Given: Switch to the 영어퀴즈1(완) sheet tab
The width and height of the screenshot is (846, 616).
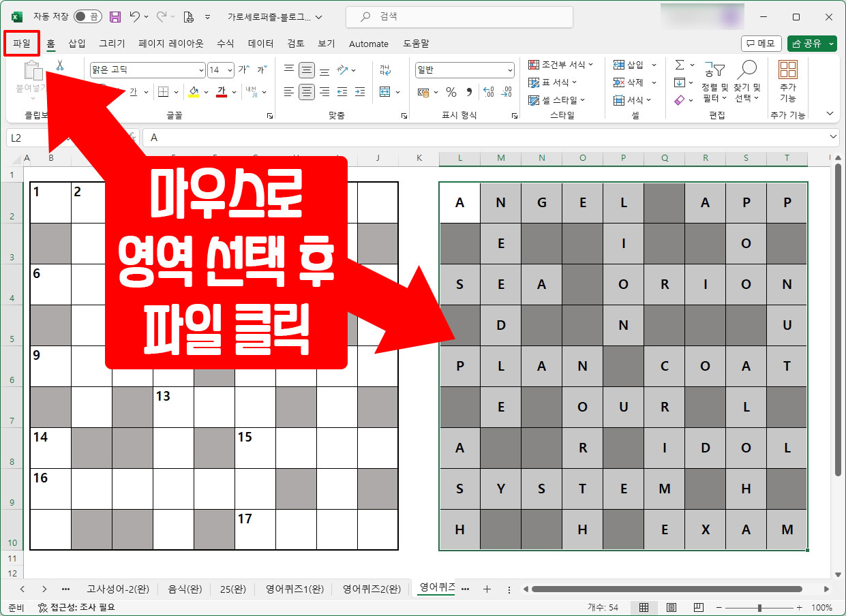Looking at the screenshot, I should (x=294, y=589).
